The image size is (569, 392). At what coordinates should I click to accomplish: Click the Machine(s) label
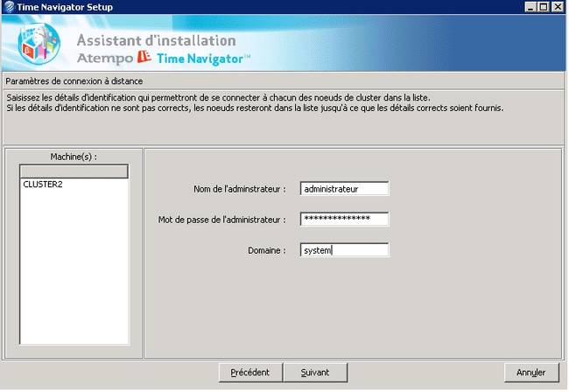point(74,157)
